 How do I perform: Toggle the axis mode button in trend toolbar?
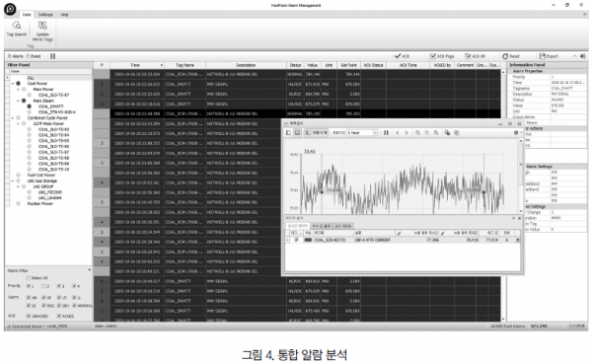[316, 133]
